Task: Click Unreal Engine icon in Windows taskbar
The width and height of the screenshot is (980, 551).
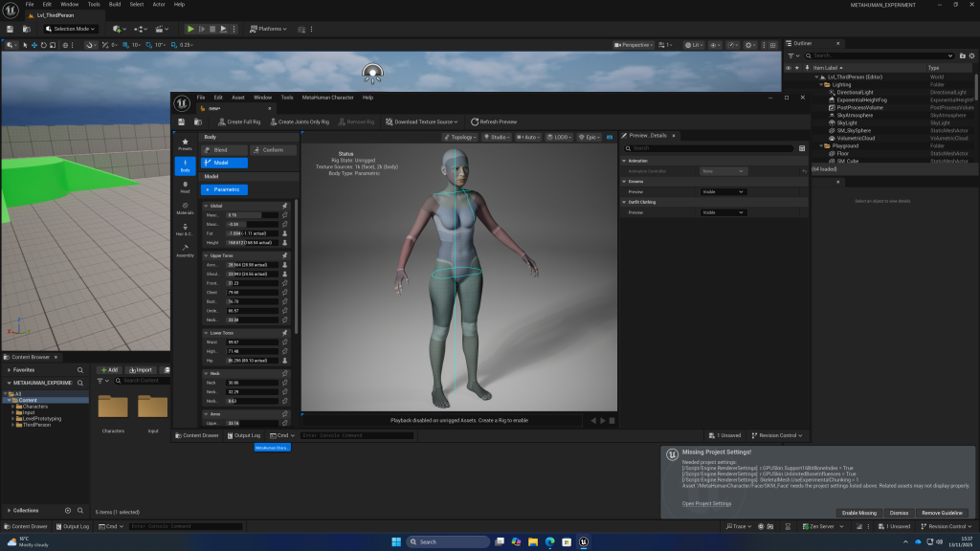Action: [584, 541]
